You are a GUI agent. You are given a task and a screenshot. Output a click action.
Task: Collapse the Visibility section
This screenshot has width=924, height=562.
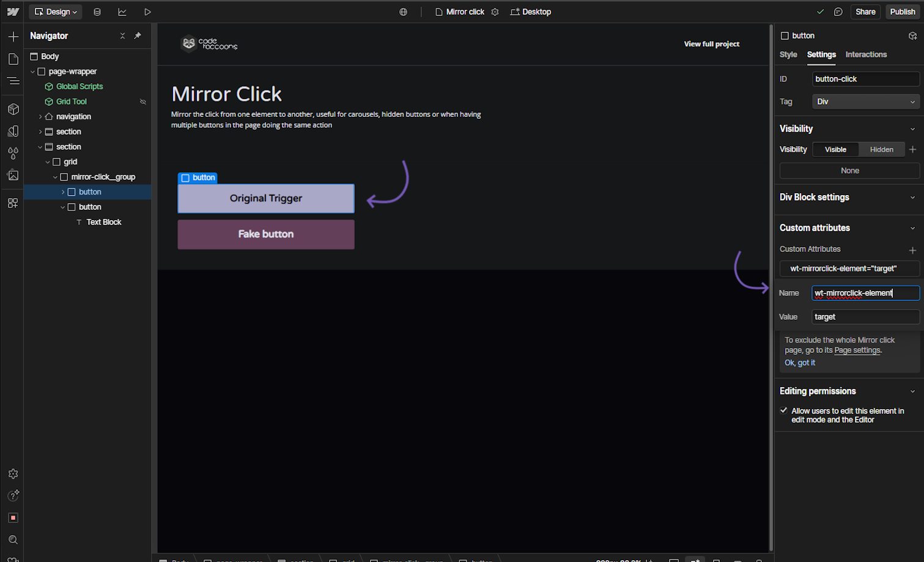[x=912, y=129]
